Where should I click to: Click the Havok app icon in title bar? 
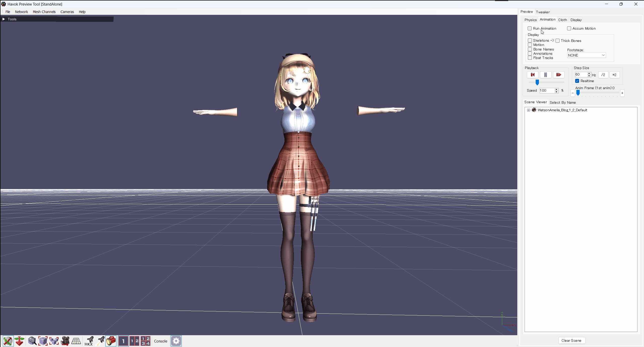click(x=4, y=4)
